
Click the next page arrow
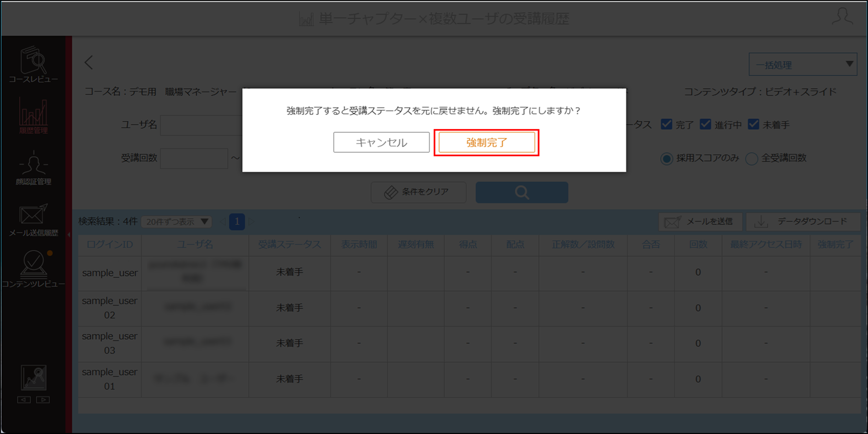tap(252, 222)
